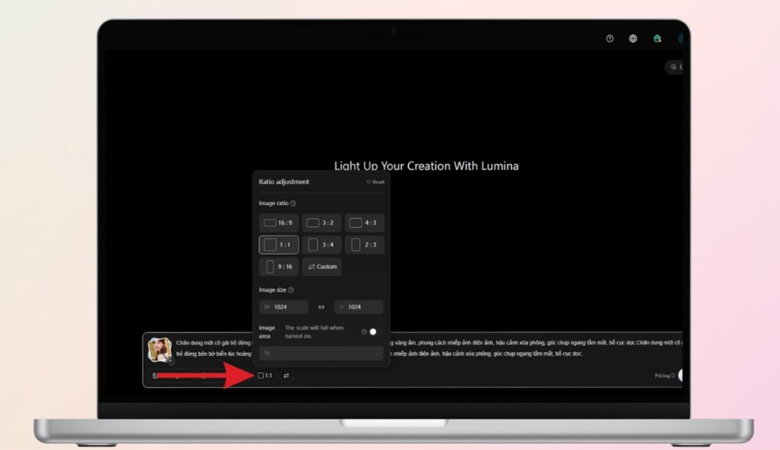Click the search pill at the right edge
The image size is (780, 450).
pyautogui.click(x=675, y=67)
